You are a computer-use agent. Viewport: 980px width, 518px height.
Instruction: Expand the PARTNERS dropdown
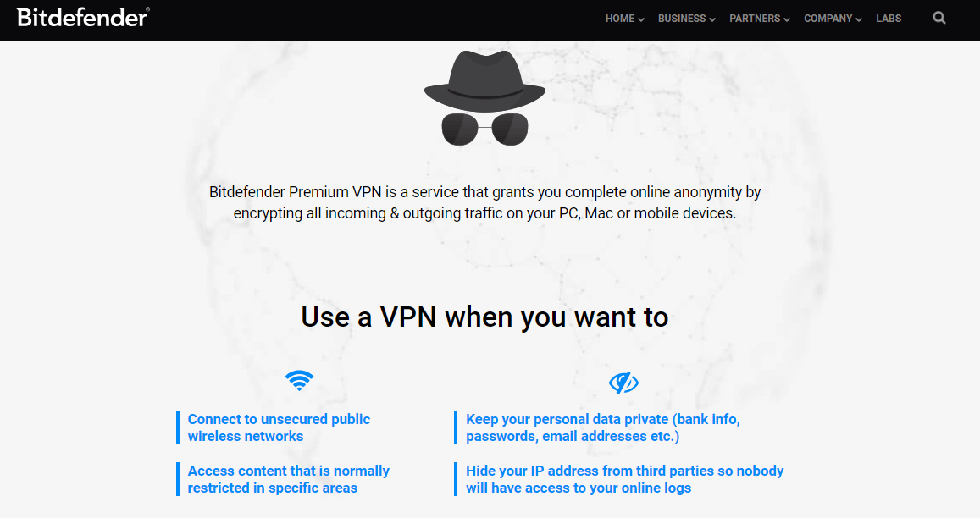[786, 19]
